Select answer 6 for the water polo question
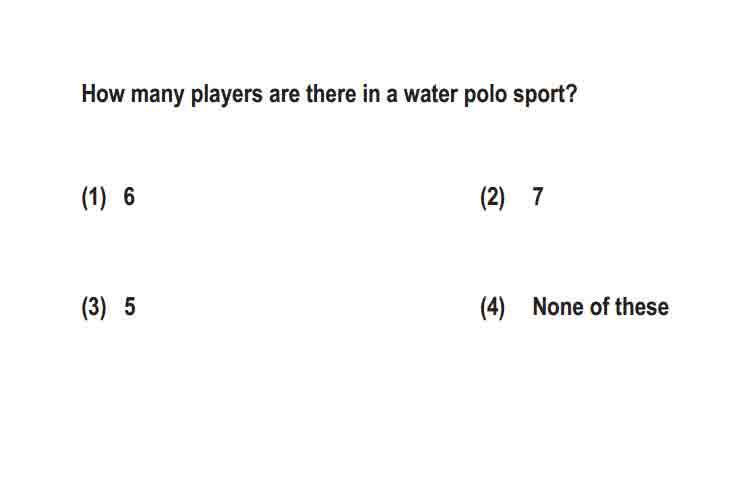The width and height of the screenshot is (750, 500). (x=129, y=196)
